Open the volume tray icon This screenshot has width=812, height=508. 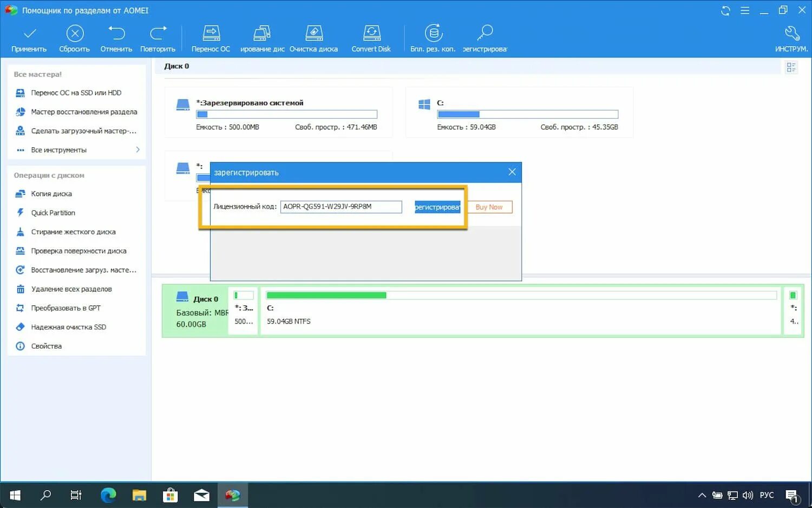click(x=748, y=495)
